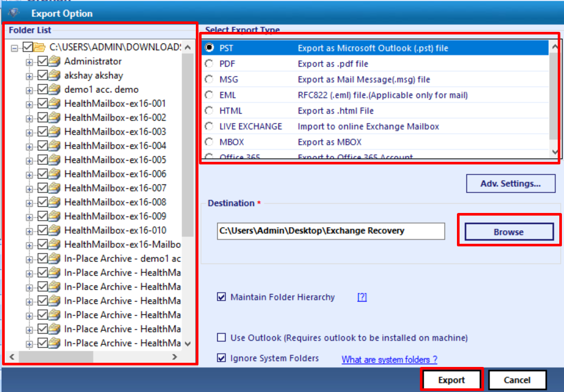Click the HealthMailbox-ex16-001 folder icon
This screenshot has width=564, height=392.
coord(54,103)
